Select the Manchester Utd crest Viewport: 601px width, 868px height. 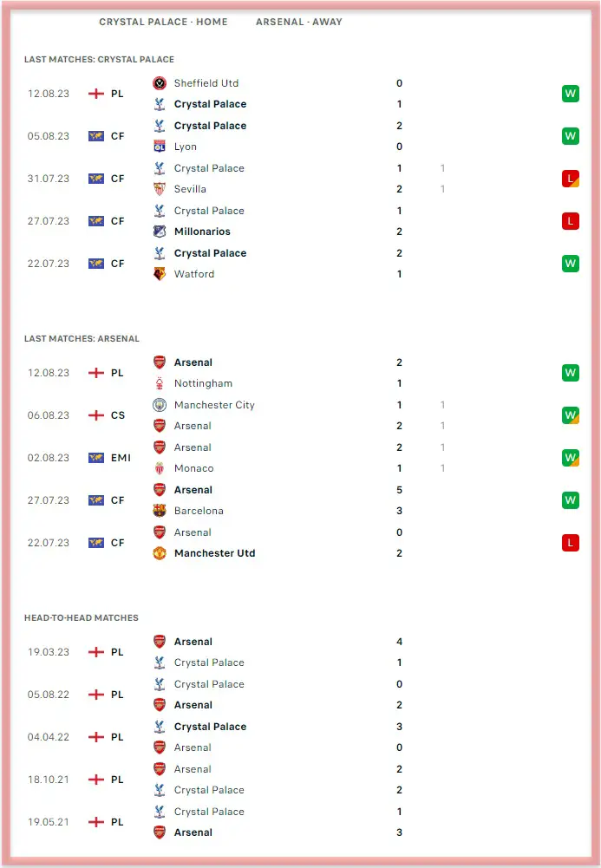(x=160, y=553)
